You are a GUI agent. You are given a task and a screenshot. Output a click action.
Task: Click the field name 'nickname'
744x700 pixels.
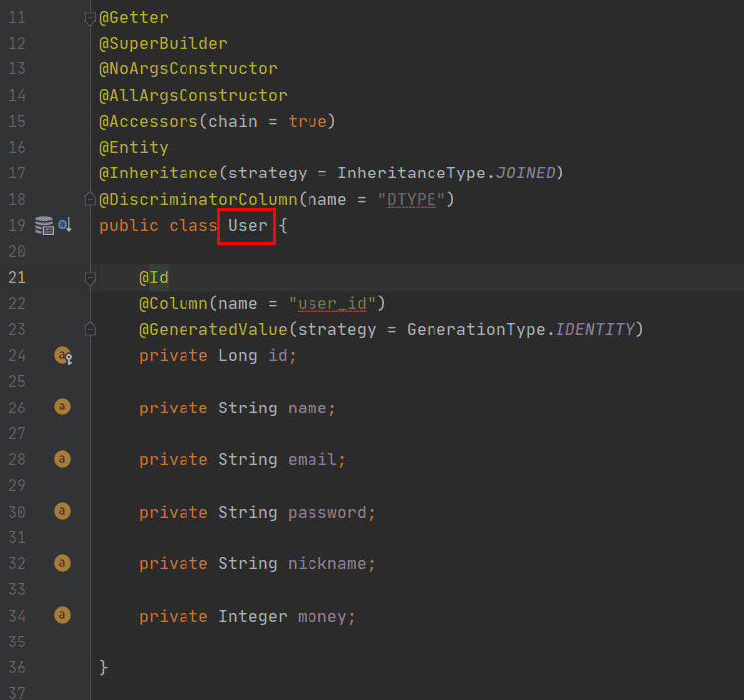(327, 564)
